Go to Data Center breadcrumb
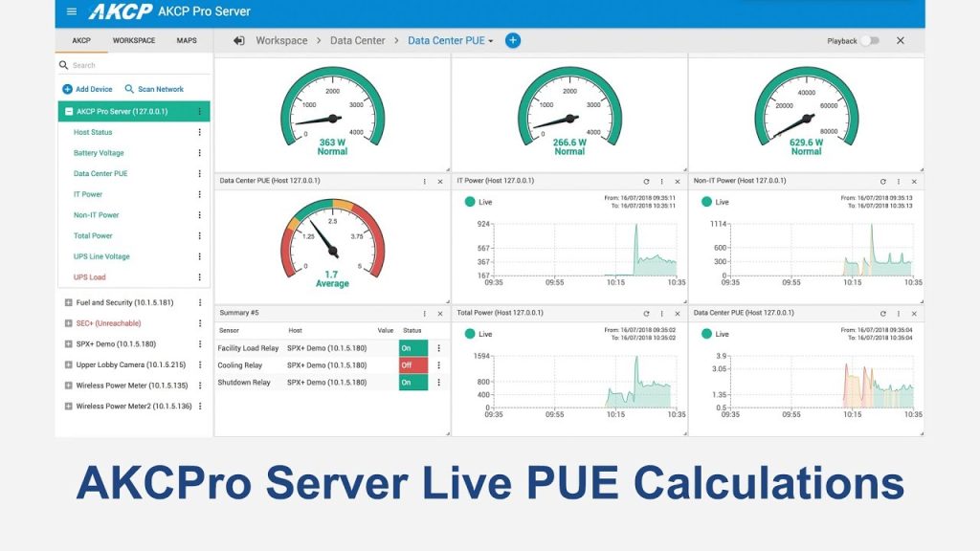This screenshot has height=551, width=980. (x=358, y=40)
